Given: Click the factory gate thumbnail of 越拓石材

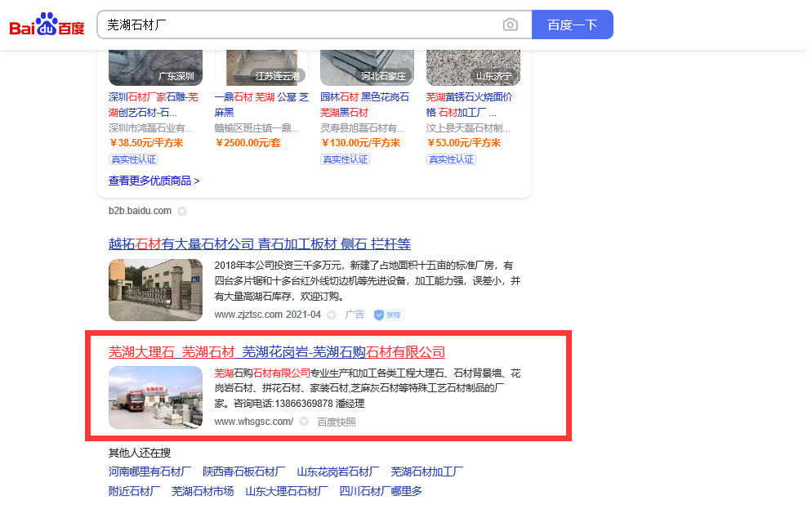Looking at the screenshot, I should click(x=155, y=290).
